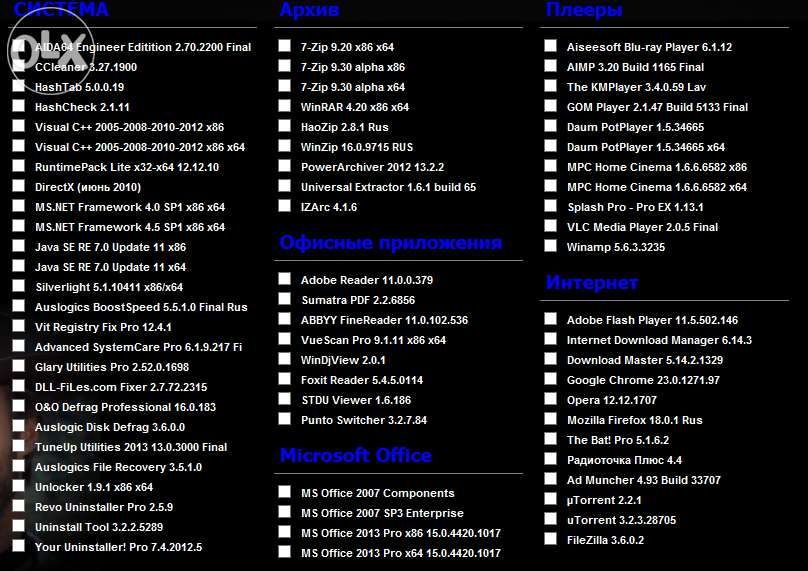Select Vit Registry Fix Pro 12.4.1 checkbox
Image resolution: width=808 pixels, height=571 pixels.
point(19,326)
